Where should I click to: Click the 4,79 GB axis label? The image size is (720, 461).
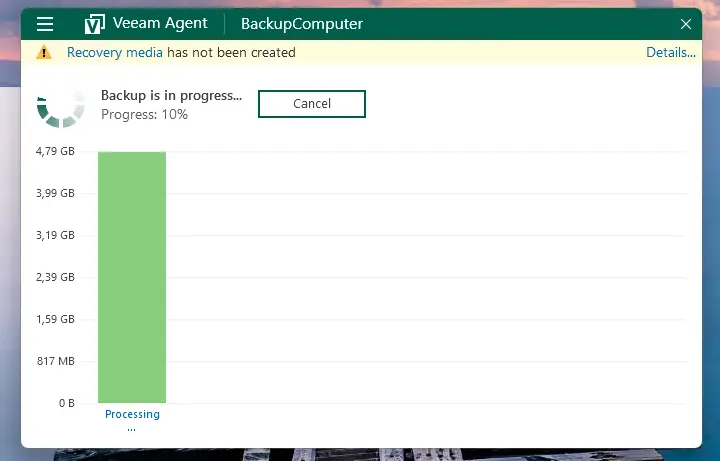(55, 152)
